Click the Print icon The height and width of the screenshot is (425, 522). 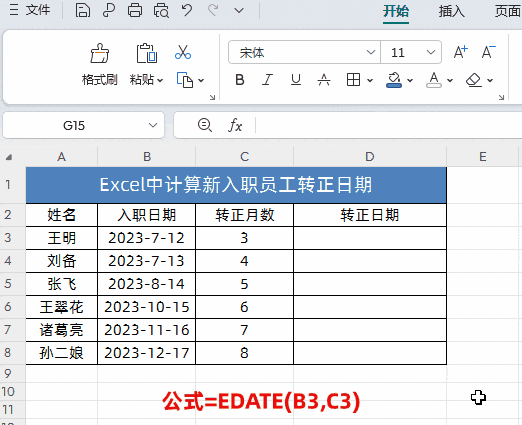[x=135, y=10]
